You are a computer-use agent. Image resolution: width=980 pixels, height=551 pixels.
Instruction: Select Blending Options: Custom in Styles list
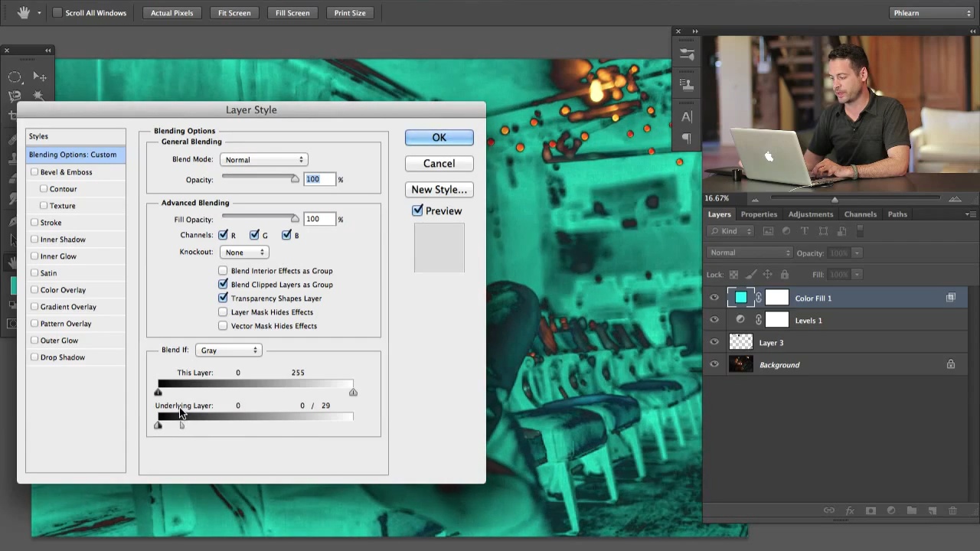76,155
